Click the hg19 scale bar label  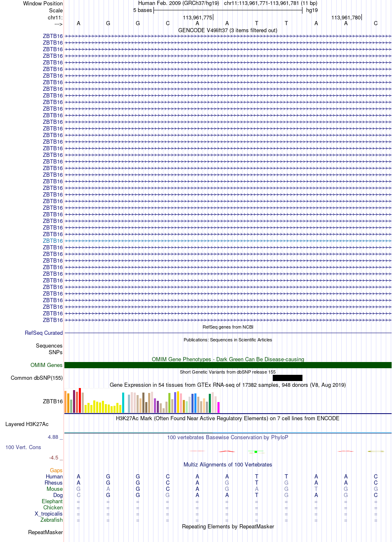tap(312, 10)
